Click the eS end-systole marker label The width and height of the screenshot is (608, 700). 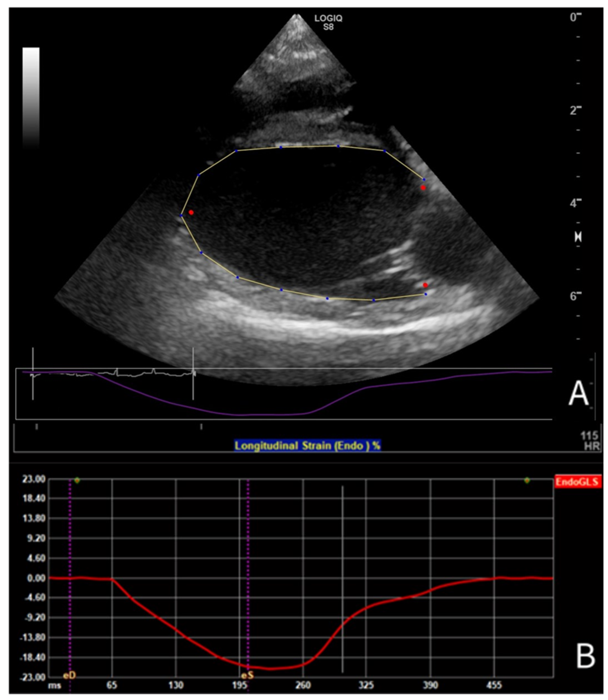point(247,675)
